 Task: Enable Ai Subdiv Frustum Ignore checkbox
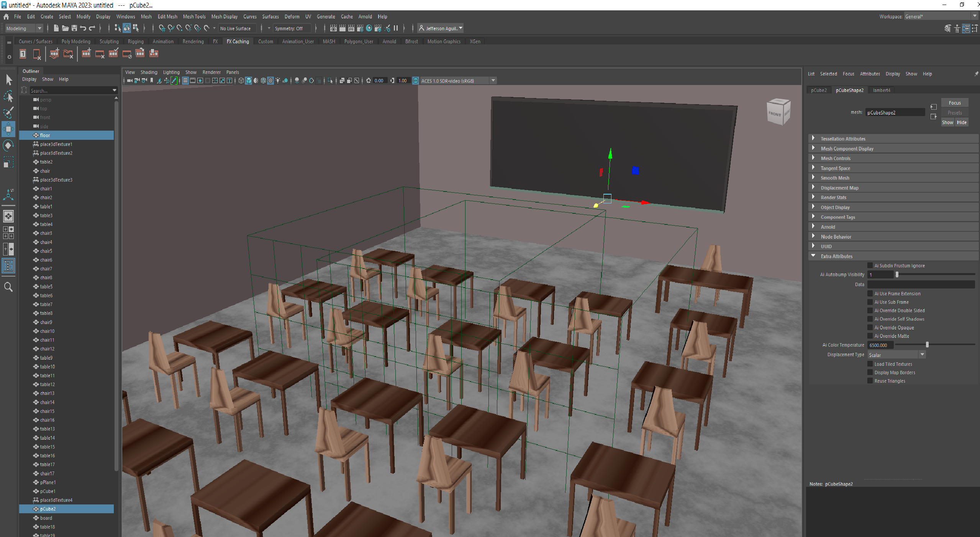point(870,265)
